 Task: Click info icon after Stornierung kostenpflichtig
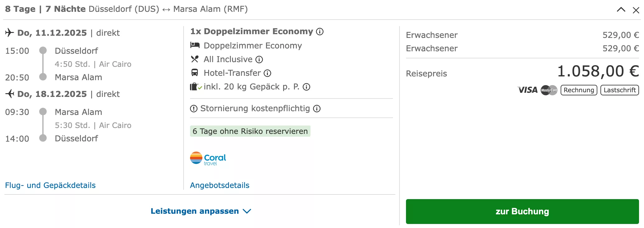coord(317,109)
